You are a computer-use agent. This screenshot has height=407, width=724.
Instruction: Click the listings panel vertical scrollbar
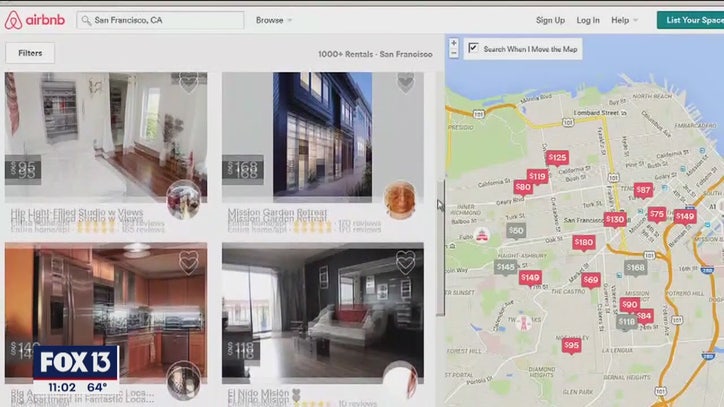(x=440, y=247)
